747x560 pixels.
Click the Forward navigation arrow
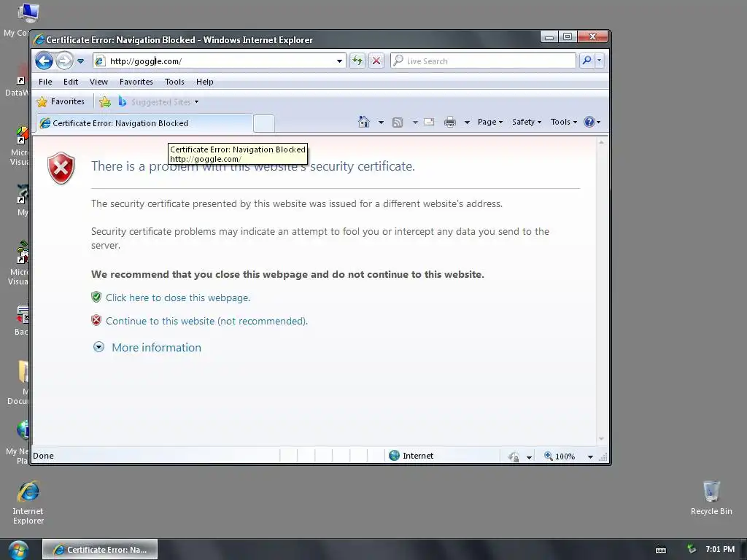tap(64, 61)
